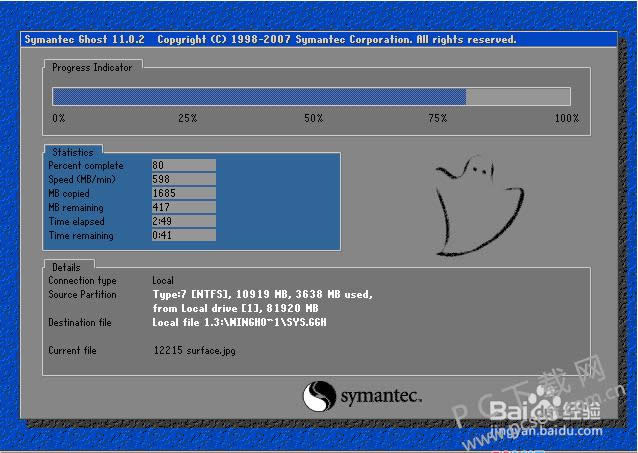Image resolution: width=638 pixels, height=453 pixels.
Task: Click the Speed (MB/min) label
Action: (82, 179)
